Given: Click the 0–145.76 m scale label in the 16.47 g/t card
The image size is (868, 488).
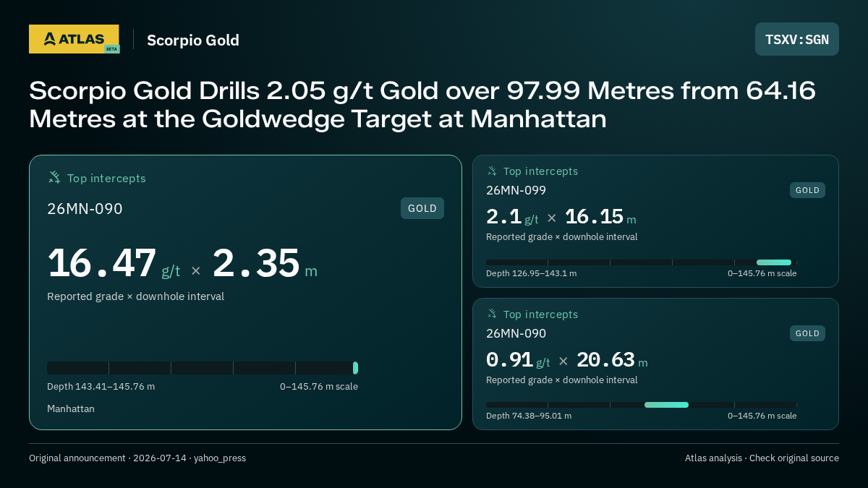Looking at the screenshot, I should (319, 386).
